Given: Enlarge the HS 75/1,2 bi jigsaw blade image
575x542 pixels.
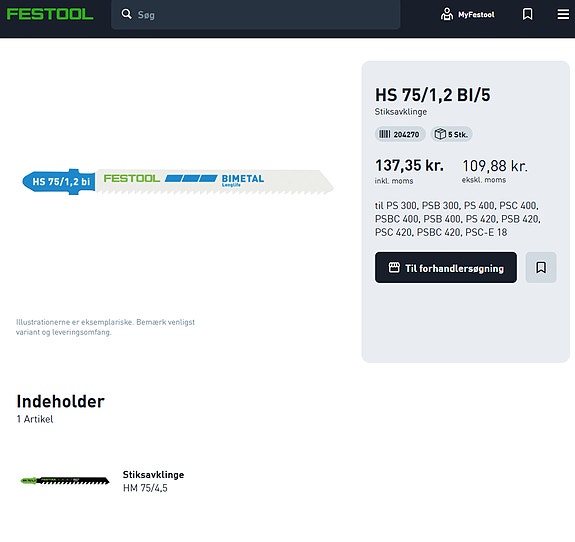Looking at the screenshot, I should pyautogui.click(x=178, y=182).
